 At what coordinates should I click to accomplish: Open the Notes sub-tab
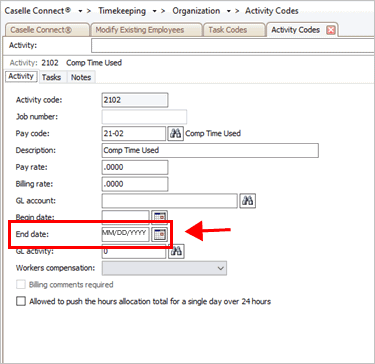pos(81,77)
